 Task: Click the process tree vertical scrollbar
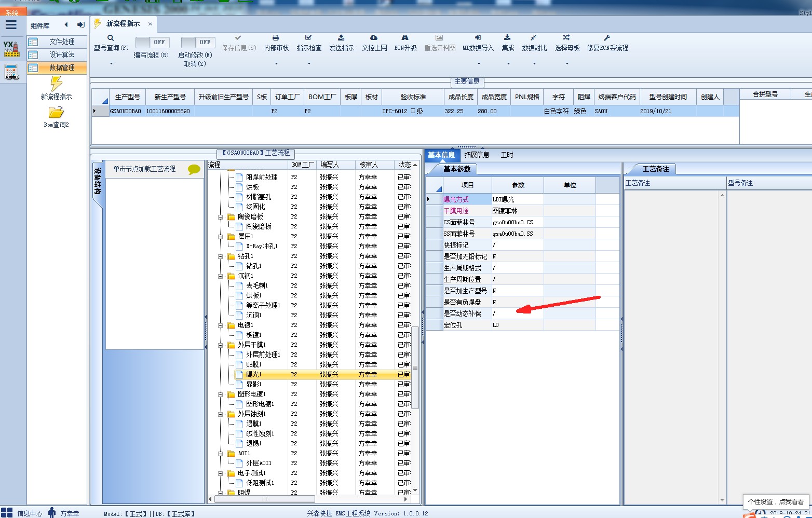pos(415,367)
